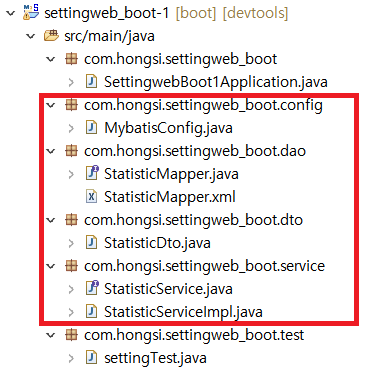Open MybatisConfig.java

[x=168, y=128]
